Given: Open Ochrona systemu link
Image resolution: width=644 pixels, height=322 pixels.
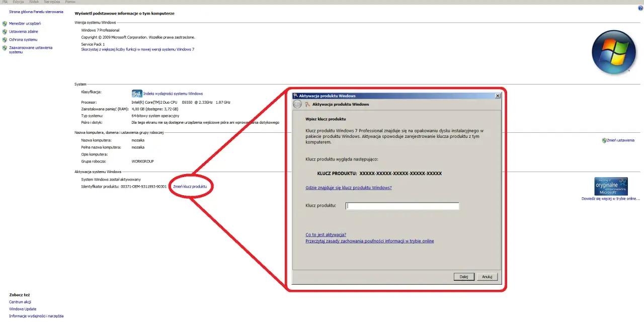Looking at the screenshot, I should point(23,40).
